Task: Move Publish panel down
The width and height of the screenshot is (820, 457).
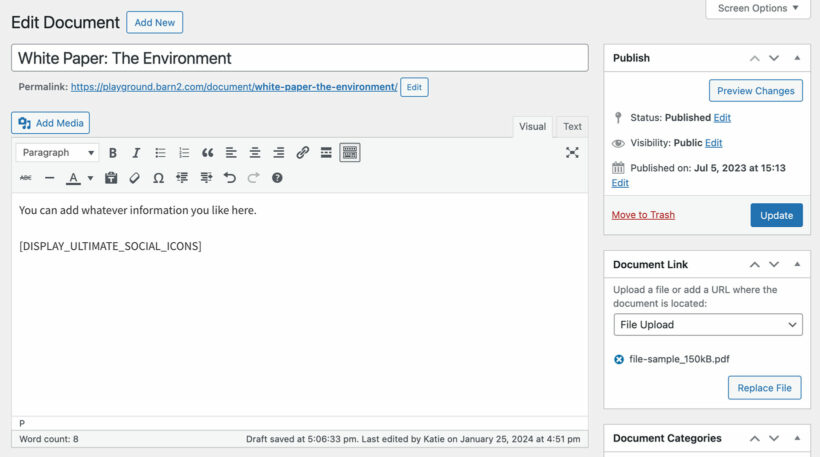Action: 774,58
